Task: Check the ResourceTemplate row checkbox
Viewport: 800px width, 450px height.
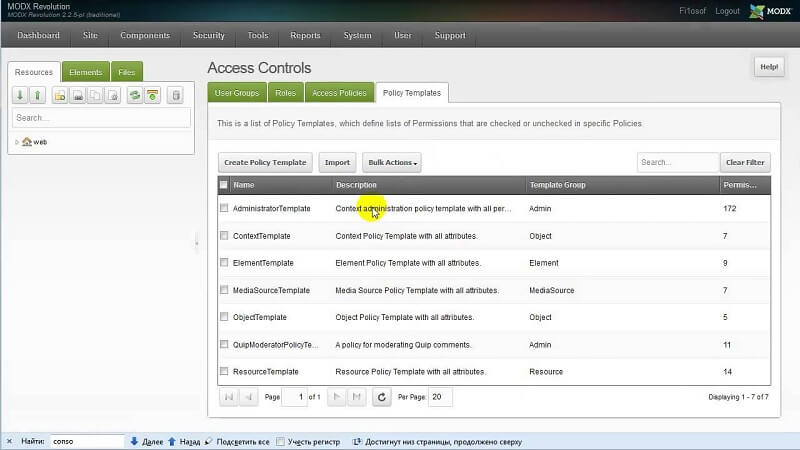Action: (x=224, y=371)
